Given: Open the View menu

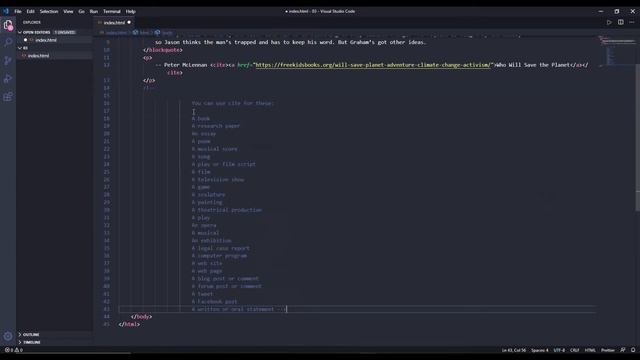Looking at the screenshot, I should tap(68, 11).
